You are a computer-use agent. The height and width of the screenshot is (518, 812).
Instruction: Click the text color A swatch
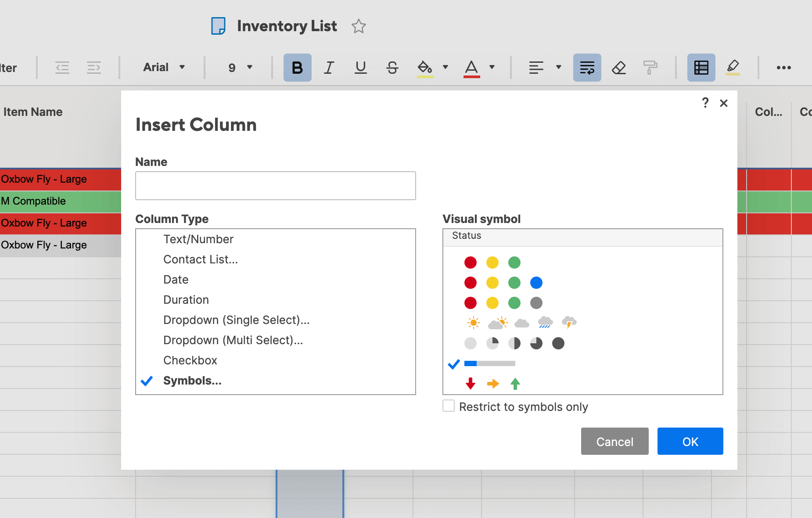[471, 68]
